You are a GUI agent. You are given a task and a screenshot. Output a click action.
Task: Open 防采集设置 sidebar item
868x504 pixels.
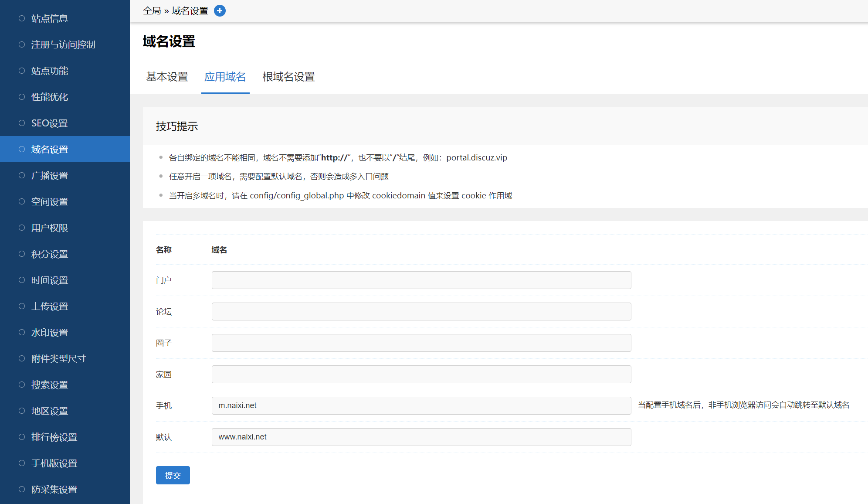pyautogui.click(x=54, y=489)
